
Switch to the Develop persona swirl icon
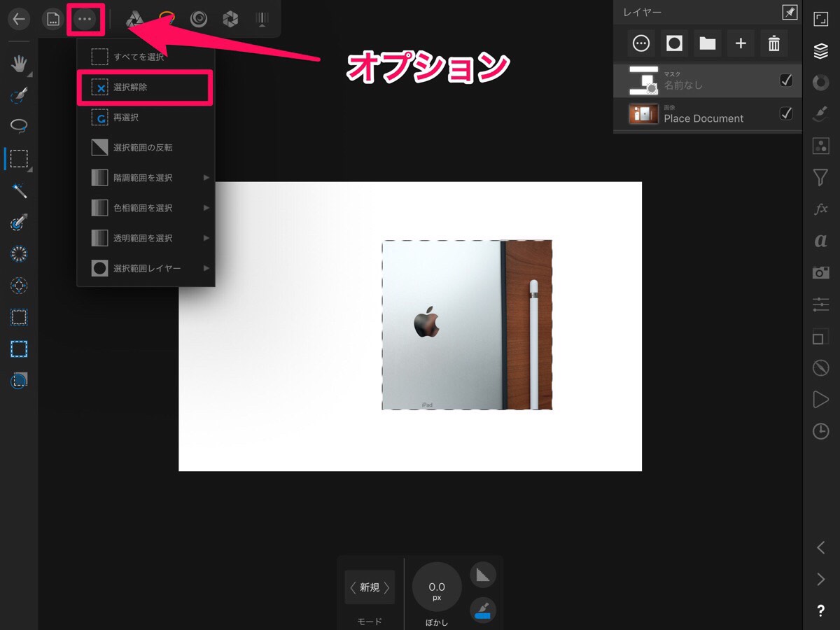coord(199,19)
